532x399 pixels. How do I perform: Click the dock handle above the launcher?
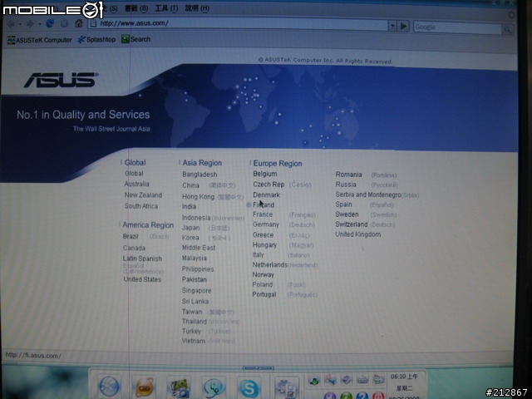click(259, 367)
